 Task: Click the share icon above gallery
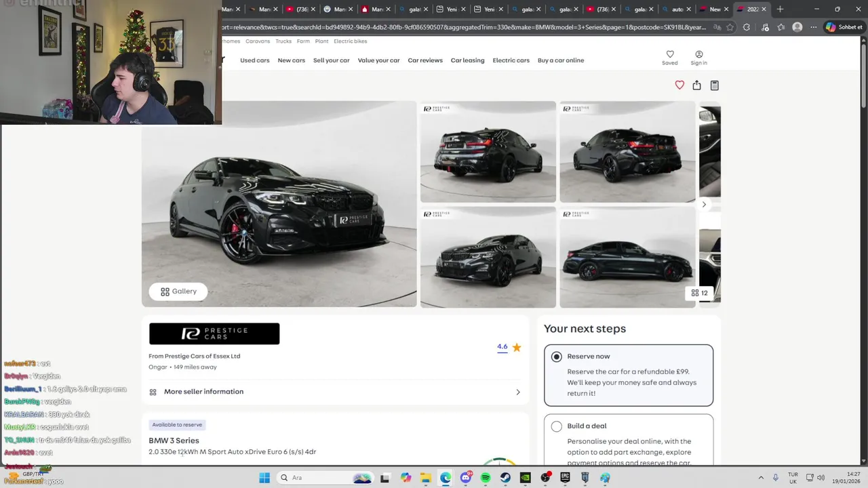point(696,85)
